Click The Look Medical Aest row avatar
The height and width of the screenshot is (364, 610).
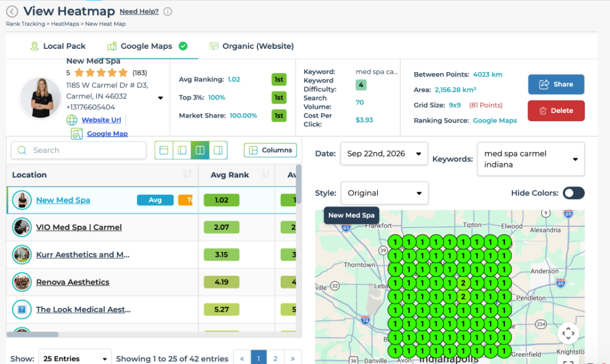[x=22, y=310]
